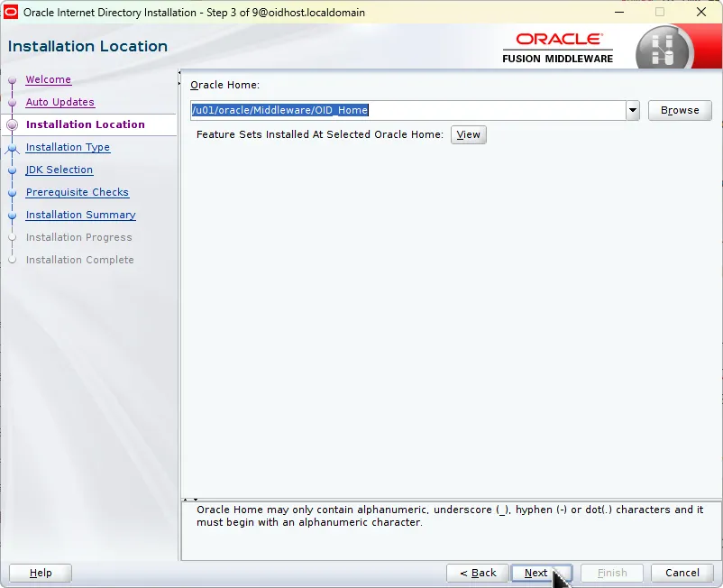Close the installer window
The height and width of the screenshot is (588, 723).
click(x=701, y=12)
